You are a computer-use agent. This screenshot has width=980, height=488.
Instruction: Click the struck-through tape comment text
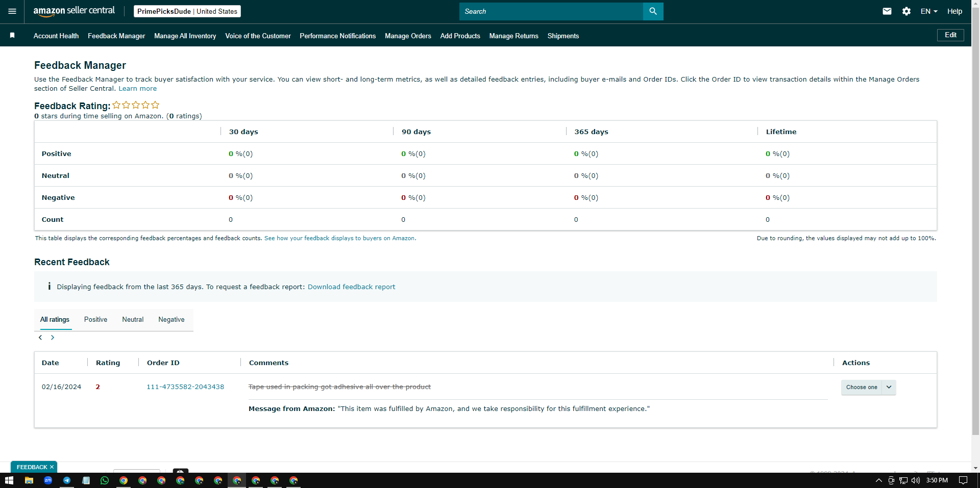click(339, 387)
